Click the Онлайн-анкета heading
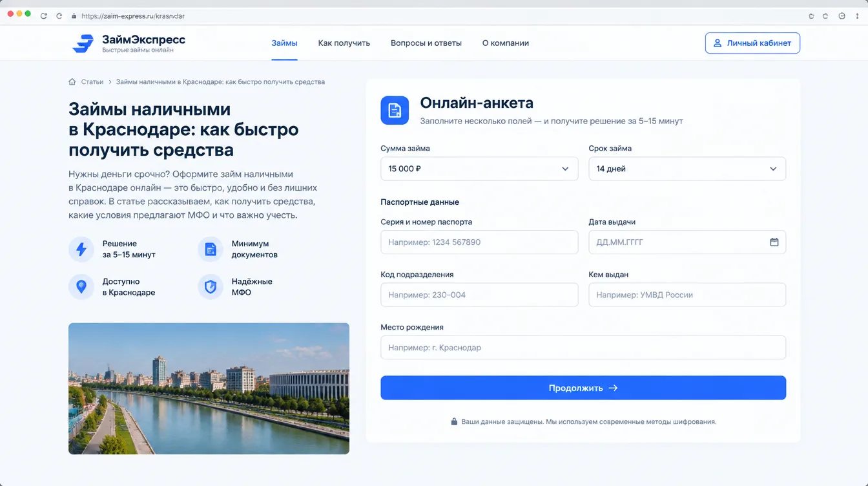Viewport: 868px width, 486px height. click(477, 103)
